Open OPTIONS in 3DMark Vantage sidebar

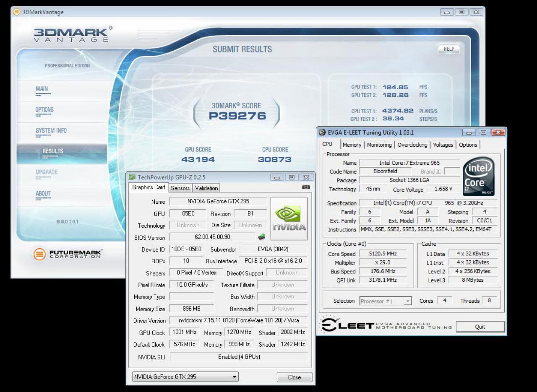point(44,110)
